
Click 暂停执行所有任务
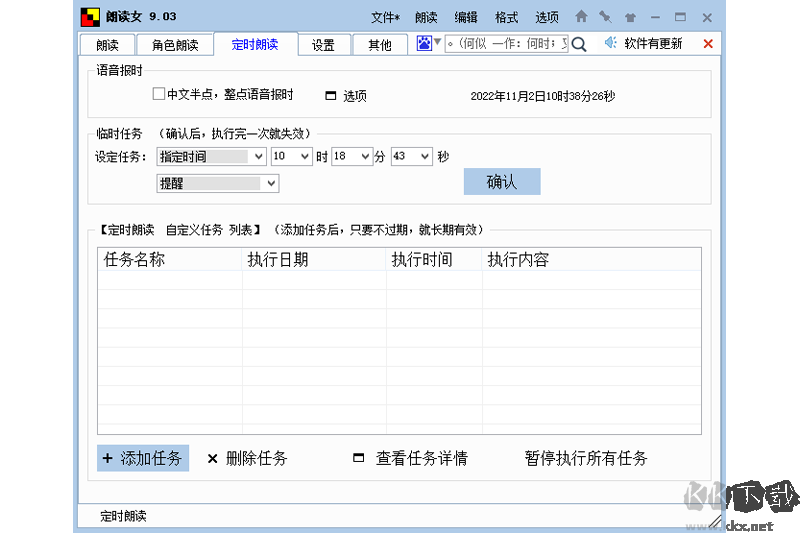pos(586,458)
